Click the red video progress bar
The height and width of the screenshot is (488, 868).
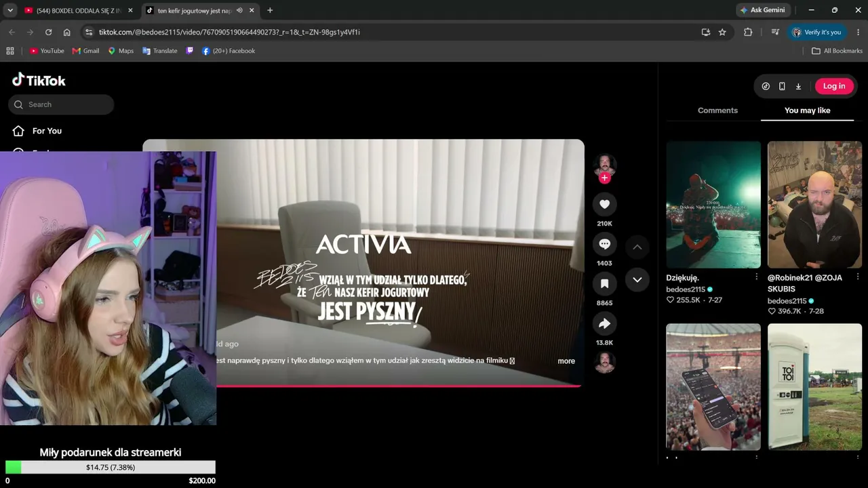point(399,386)
